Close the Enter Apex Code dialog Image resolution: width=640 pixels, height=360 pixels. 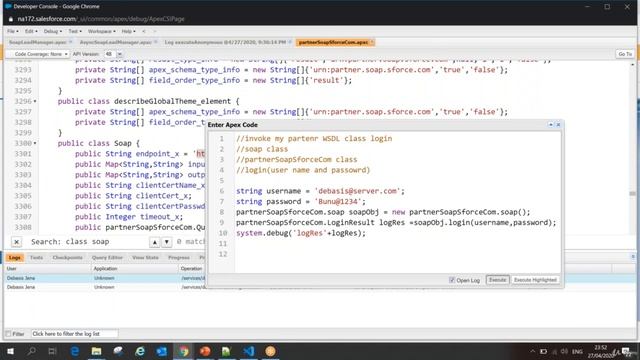558,124
